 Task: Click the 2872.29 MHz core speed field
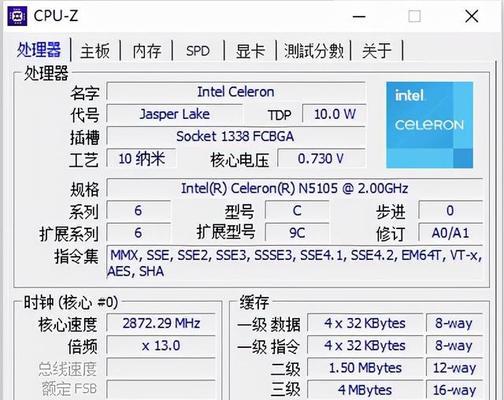click(x=161, y=323)
